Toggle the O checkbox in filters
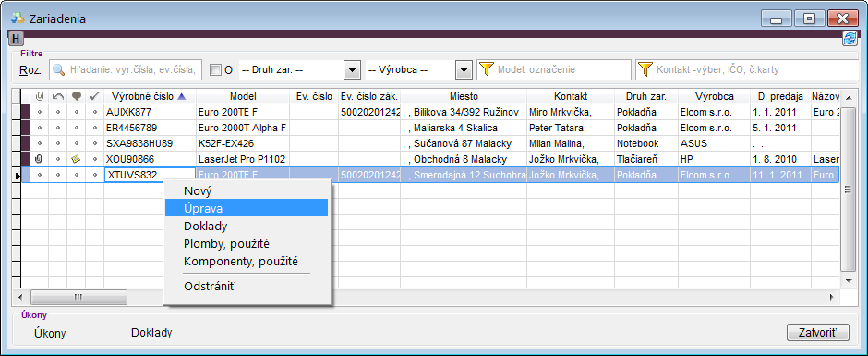The height and width of the screenshot is (356, 868). pyautogui.click(x=215, y=70)
